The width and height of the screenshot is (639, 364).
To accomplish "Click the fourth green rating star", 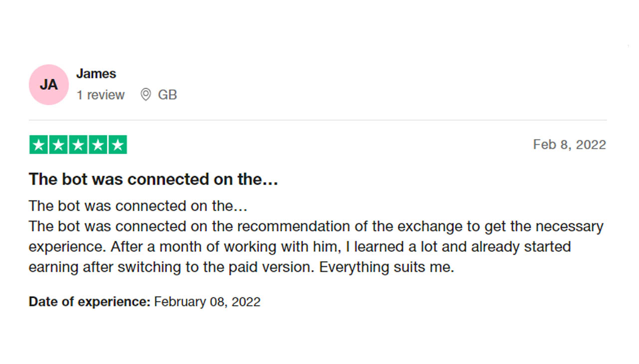I will point(98,145).
